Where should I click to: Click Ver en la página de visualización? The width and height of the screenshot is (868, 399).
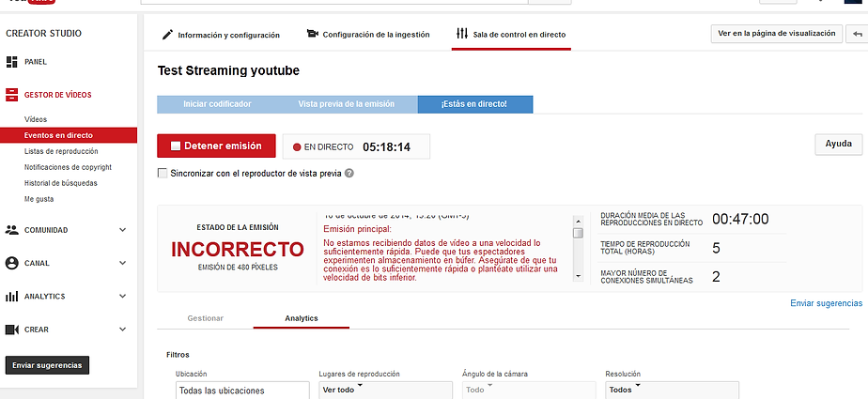pyautogui.click(x=777, y=34)
